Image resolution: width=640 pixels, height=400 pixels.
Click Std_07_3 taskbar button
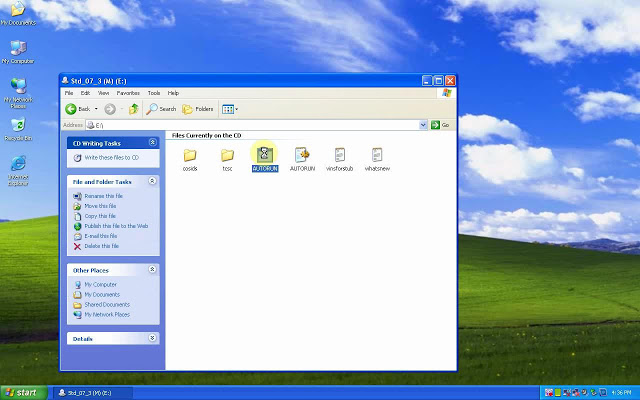click(x=93, y=393)
